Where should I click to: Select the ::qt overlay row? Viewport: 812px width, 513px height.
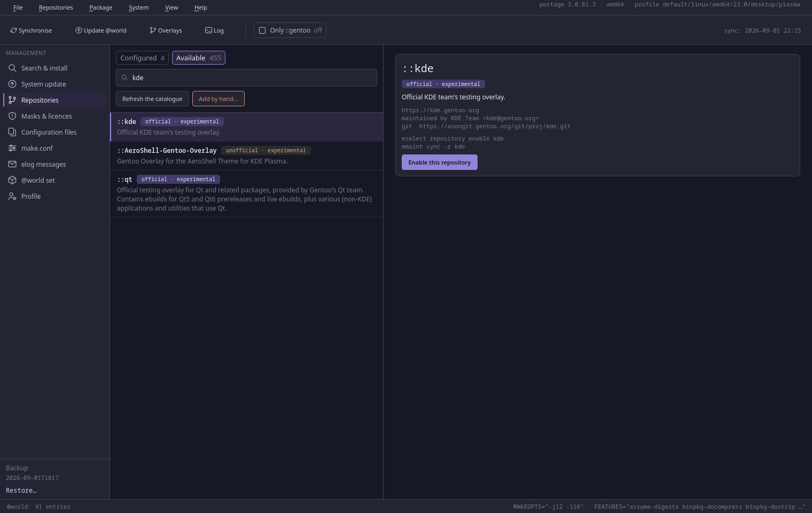point(246,194)
